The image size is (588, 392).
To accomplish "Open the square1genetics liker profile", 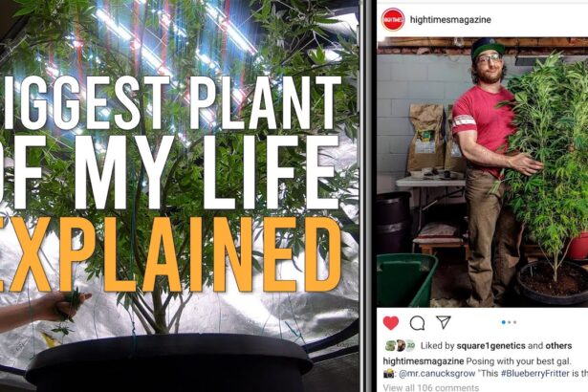I will pos(490,346).
